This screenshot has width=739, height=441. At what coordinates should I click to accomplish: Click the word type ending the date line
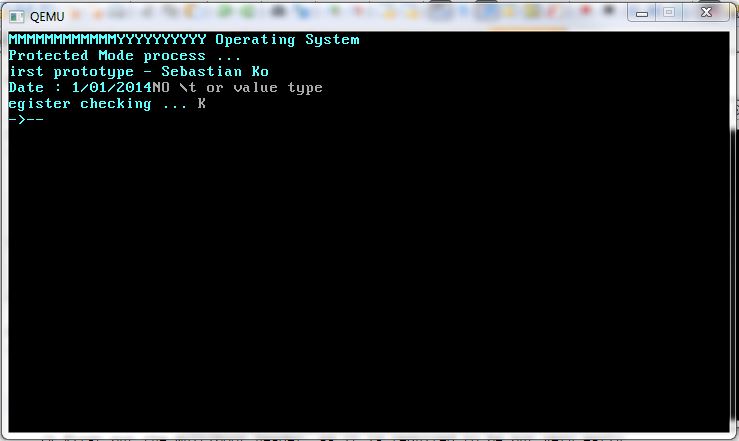(305, 89)
